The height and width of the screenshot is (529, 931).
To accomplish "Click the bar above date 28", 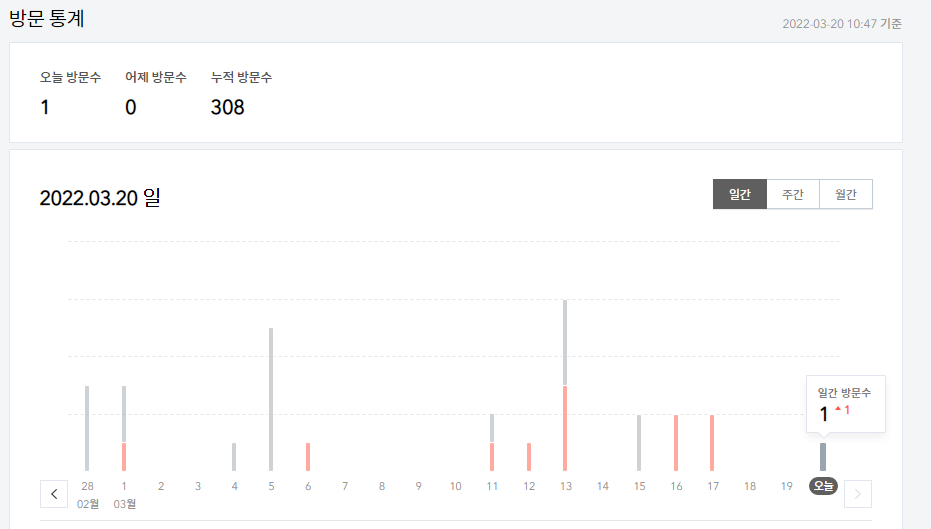I will click(87, 429).
